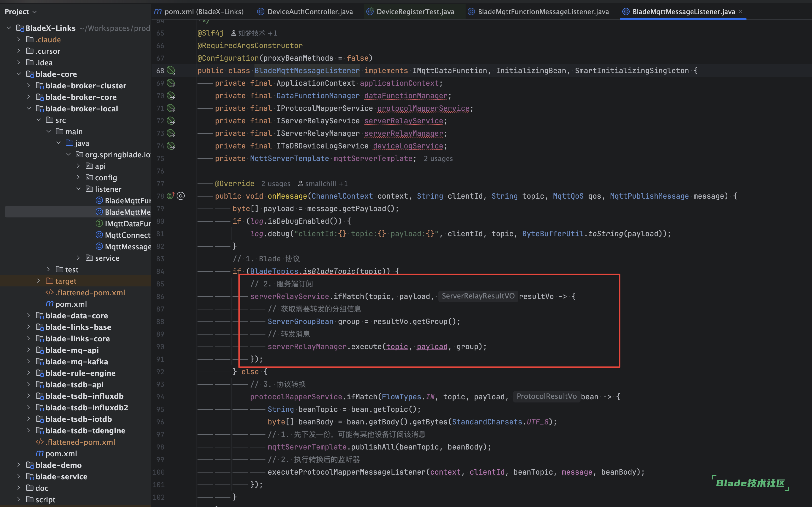The width and height of the screenshot is (812, 507).
Task: Expand the service package folder
Action: [x=78, y=258]
